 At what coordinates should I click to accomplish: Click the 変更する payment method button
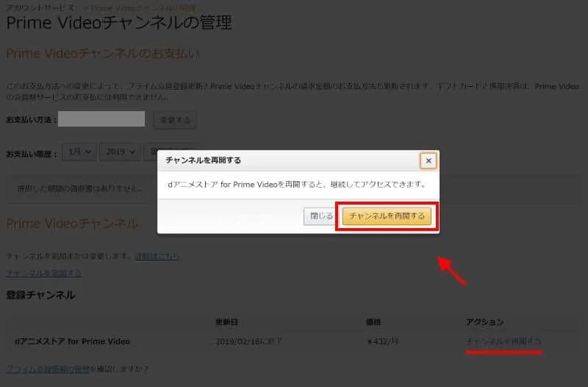coord(175,120)
